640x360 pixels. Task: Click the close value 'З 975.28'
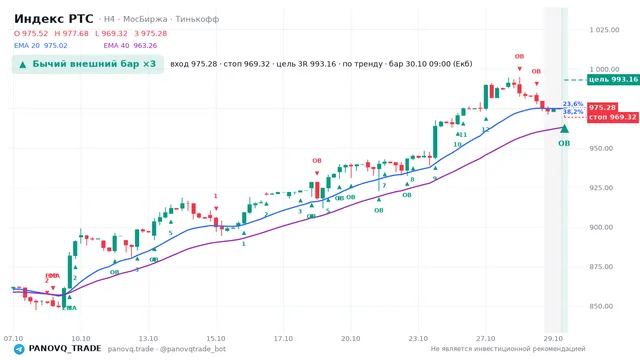(x=151, y=33)
